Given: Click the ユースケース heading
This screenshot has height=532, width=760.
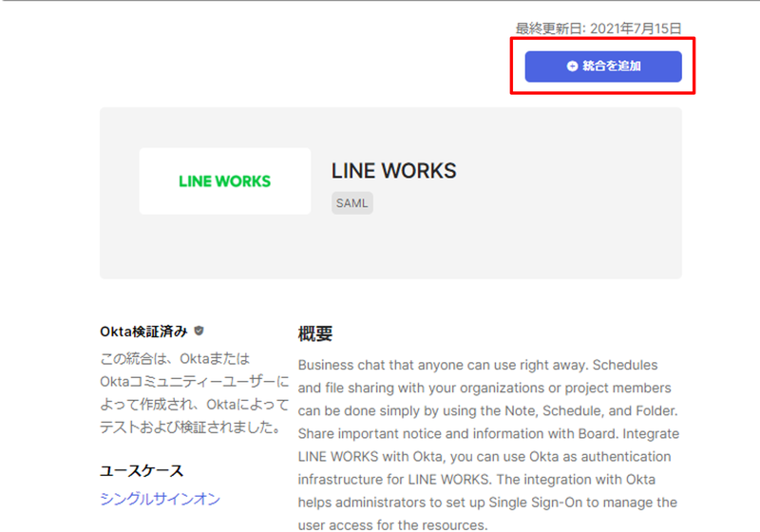Looking at the screenshot, I should point(142,471).
